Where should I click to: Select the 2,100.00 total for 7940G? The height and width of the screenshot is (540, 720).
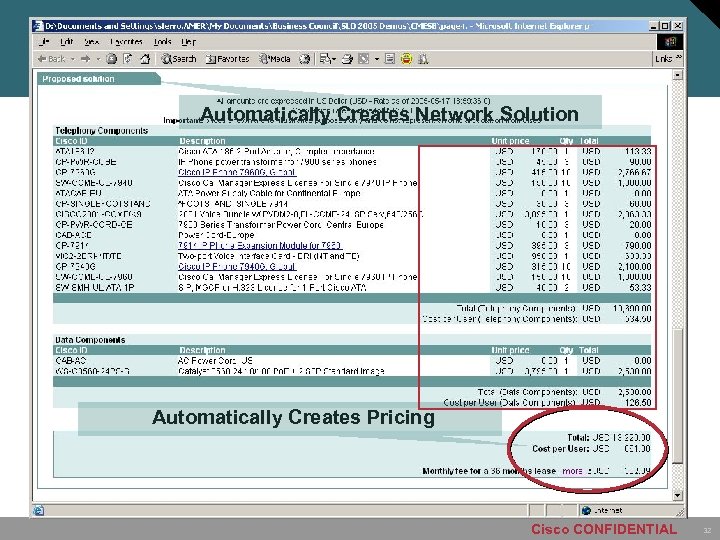point(635,266)
